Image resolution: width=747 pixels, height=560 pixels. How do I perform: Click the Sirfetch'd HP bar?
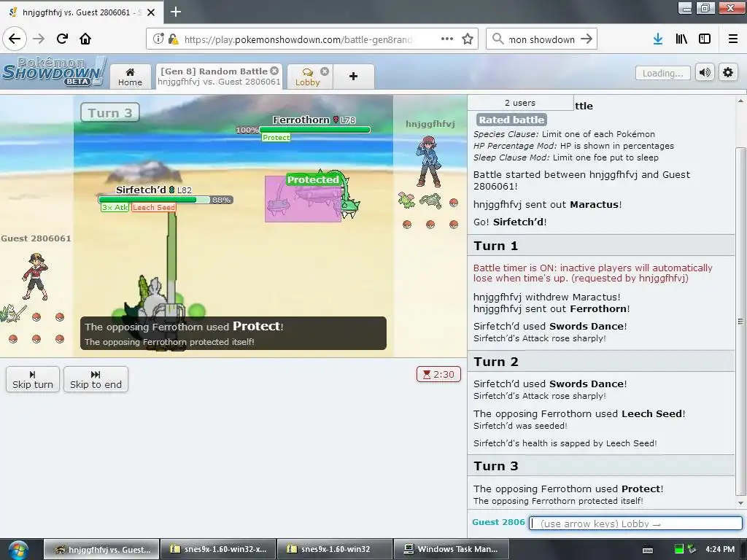(155, 200)
